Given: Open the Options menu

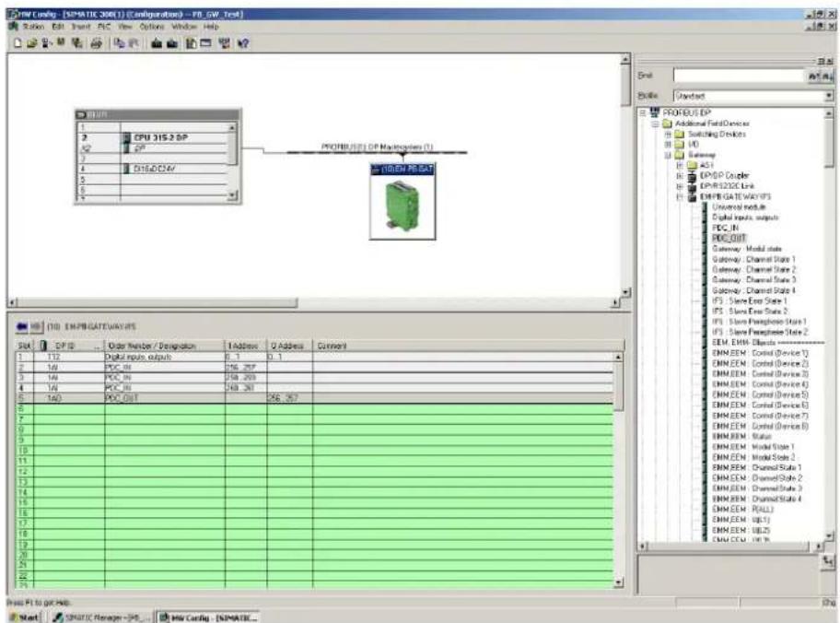Looking at the screenshot, I should [x=152, y=27].
